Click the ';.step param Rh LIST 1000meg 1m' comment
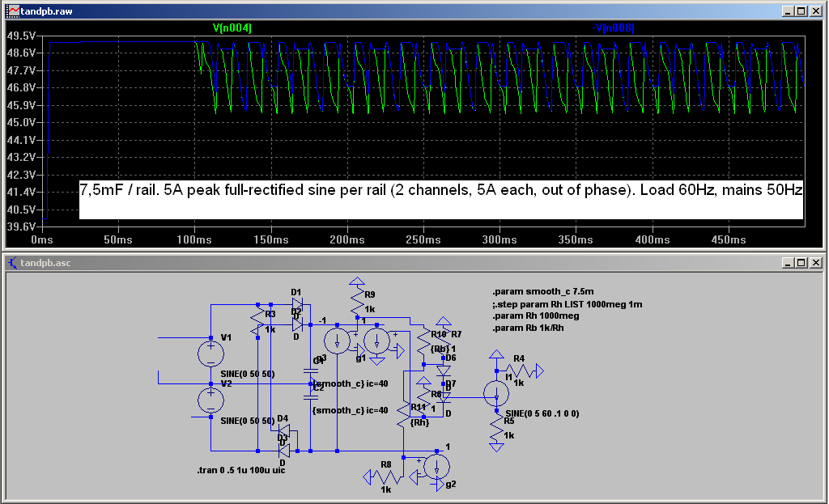The image size is (829, 504). coord(567,304)
